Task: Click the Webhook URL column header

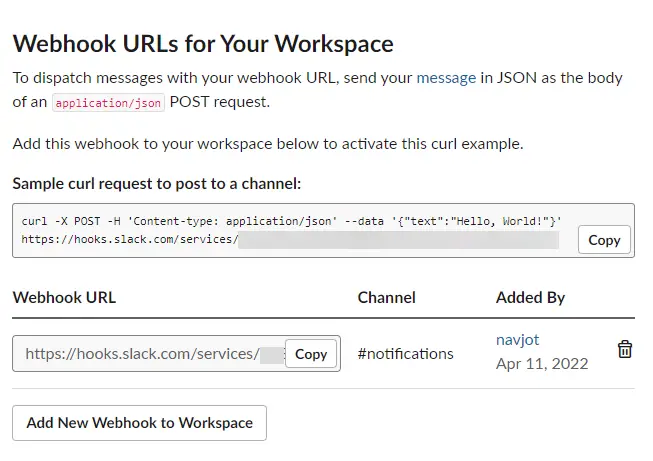Action: [x=64, y=297]
